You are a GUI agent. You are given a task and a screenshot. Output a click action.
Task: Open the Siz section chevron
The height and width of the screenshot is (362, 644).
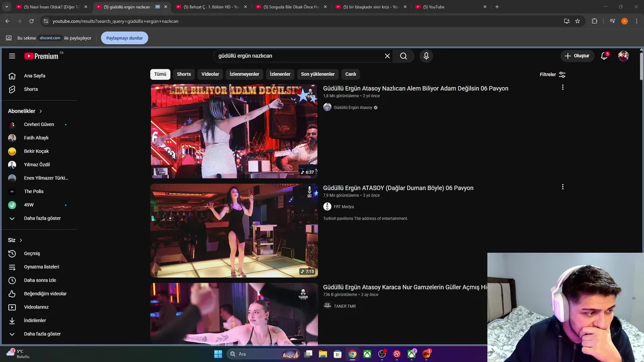(21, 240)
